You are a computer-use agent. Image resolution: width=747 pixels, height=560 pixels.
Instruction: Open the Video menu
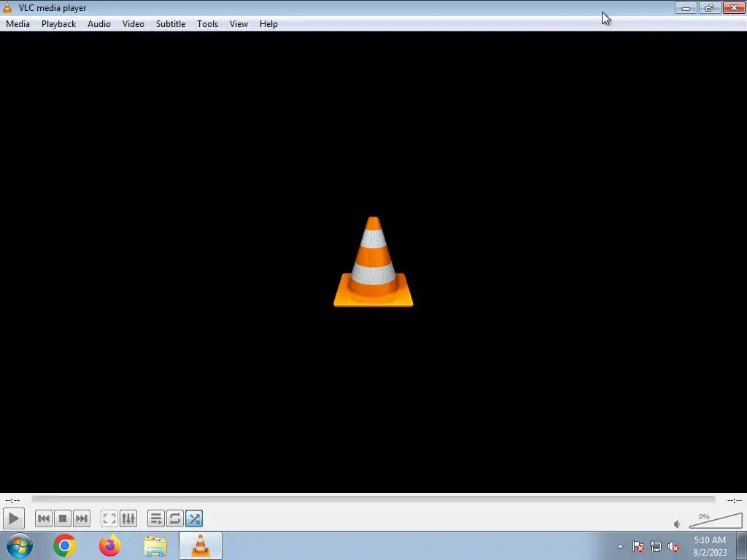point(133,24)
